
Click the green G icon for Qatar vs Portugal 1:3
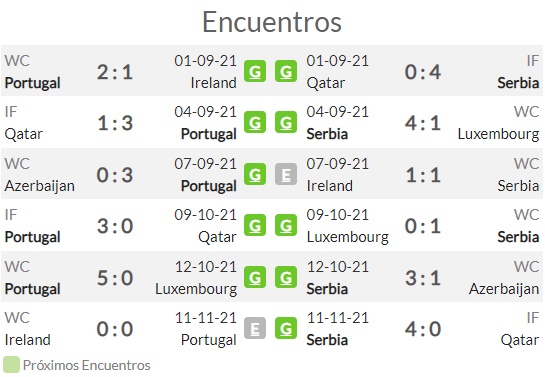coord(255,122)
